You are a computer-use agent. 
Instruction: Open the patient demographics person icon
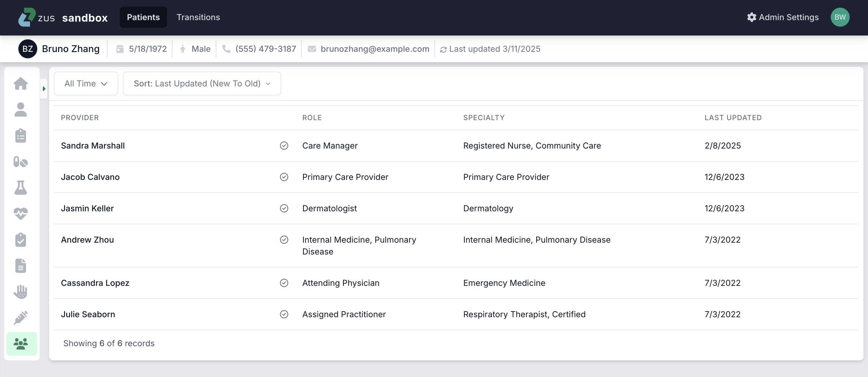click(21, 109)
